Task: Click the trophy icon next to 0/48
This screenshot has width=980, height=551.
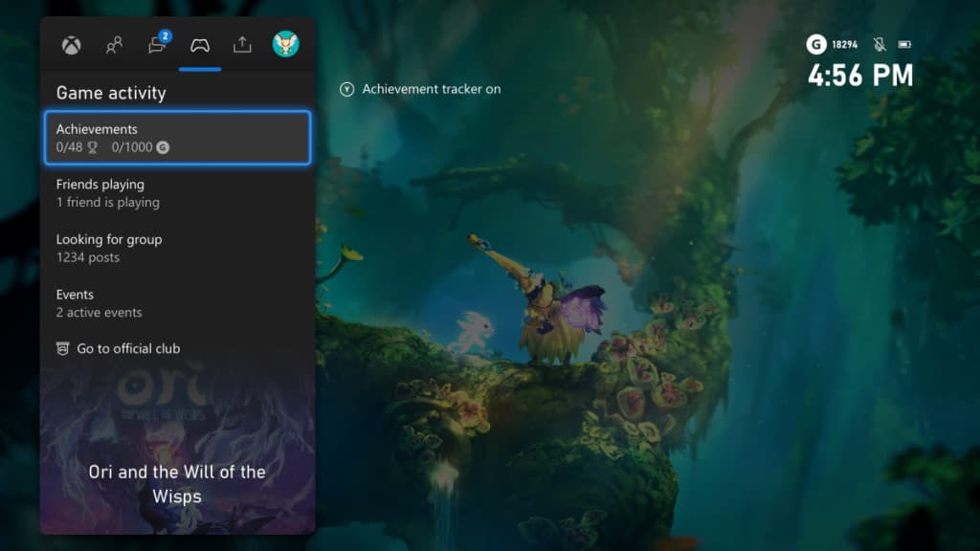Action: 93,147
